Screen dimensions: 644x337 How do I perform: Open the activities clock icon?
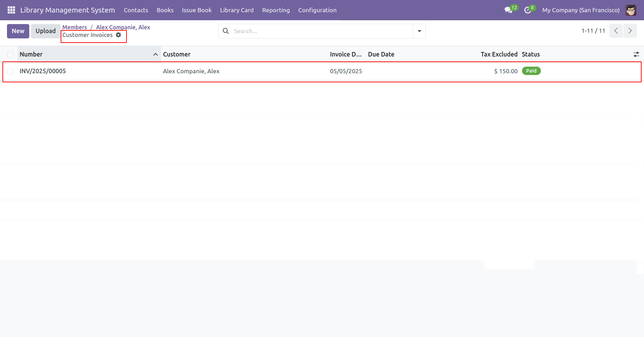click(528, 10)
